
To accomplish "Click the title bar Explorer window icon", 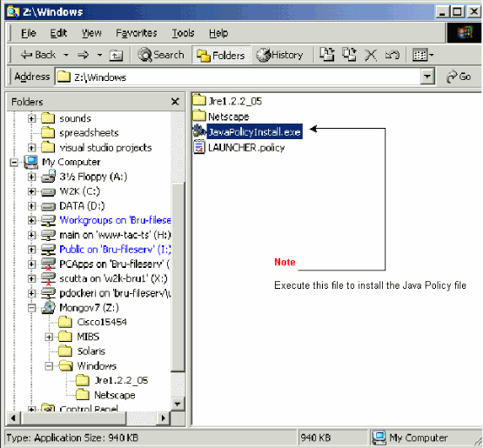I will pos(13,11).
